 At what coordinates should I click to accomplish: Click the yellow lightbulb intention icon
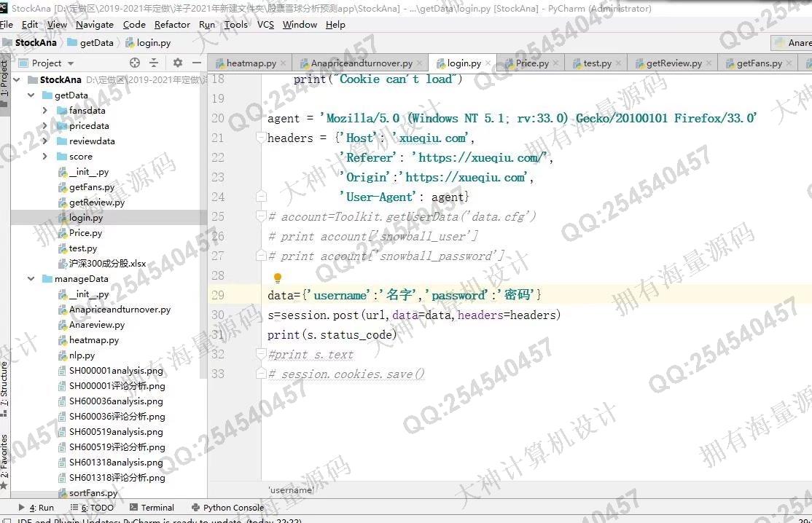pyautogui.click(x=278, y=278)
